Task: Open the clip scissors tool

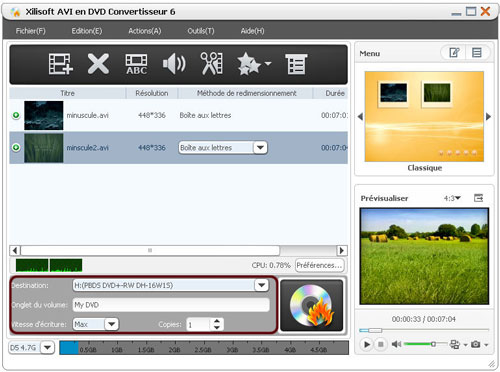Action: pyautogui.click(x=212, y=63)
